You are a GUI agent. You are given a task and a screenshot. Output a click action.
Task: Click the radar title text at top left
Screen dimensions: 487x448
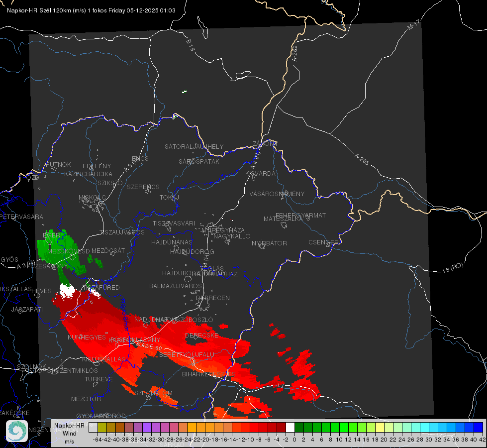point(91,10)
